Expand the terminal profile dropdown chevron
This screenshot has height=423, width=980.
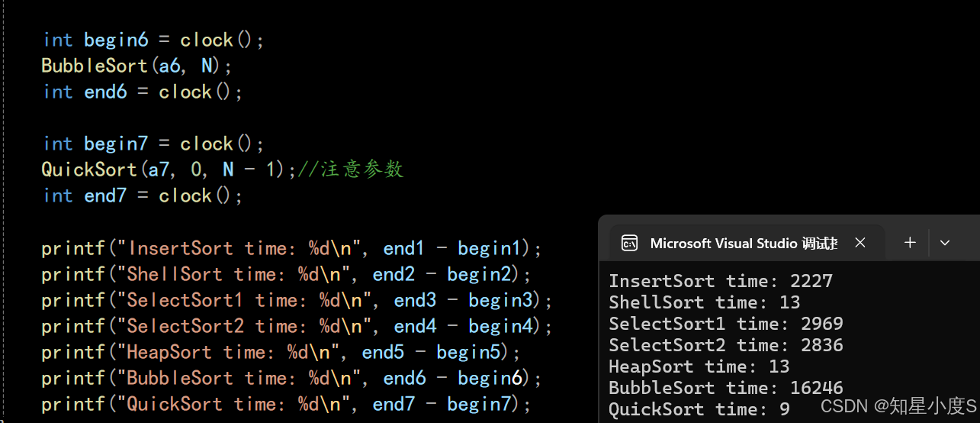pyautogui.click(x=945, y=243)
